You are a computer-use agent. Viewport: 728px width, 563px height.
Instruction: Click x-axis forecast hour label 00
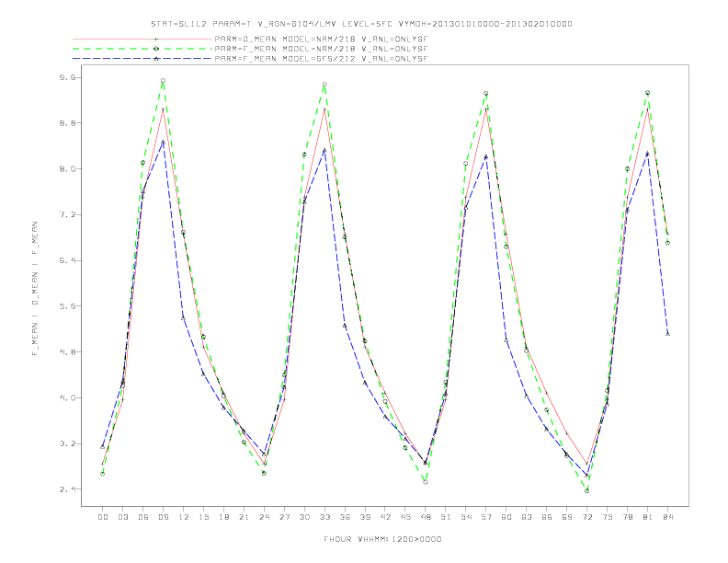pos(103,517)
